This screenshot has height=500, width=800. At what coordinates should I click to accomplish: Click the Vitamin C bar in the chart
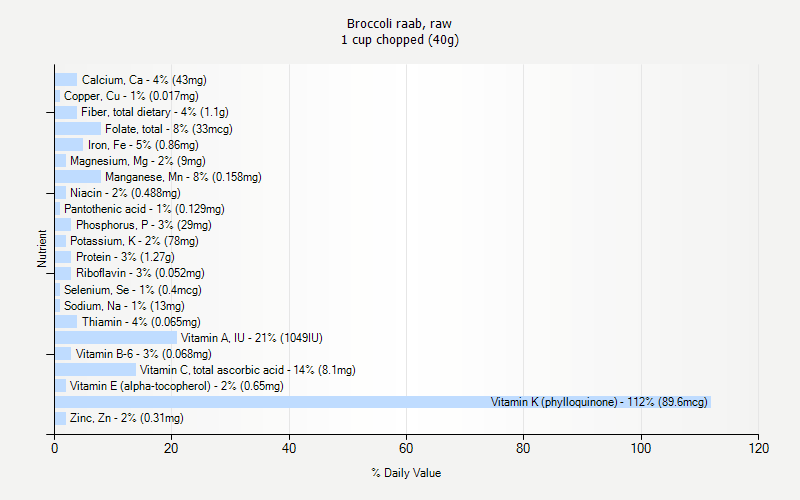[96, 370]
